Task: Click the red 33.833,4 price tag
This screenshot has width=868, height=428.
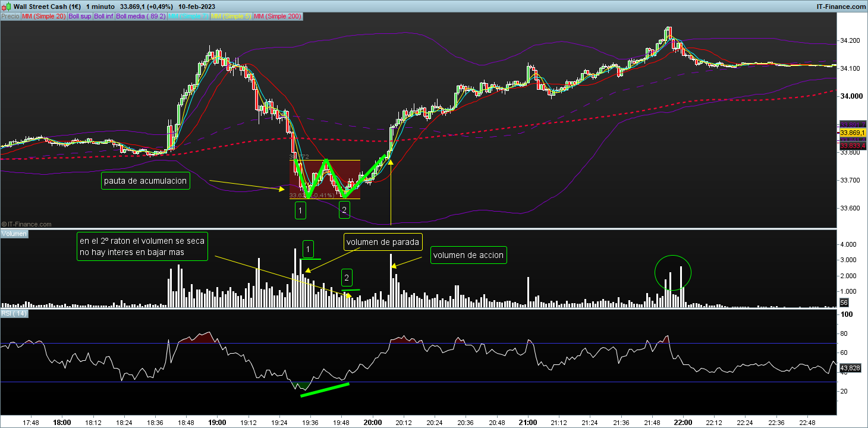Action: coord(853,146)
